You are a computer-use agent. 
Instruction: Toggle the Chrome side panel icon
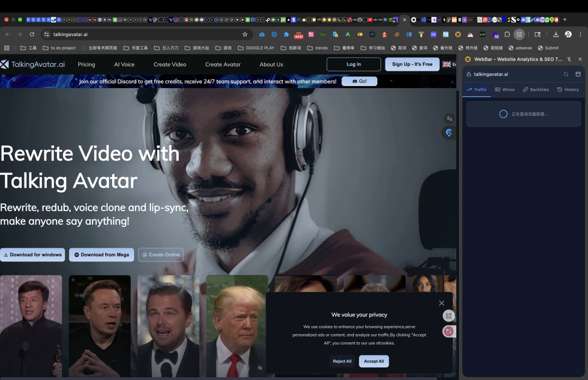pos(519,34)
